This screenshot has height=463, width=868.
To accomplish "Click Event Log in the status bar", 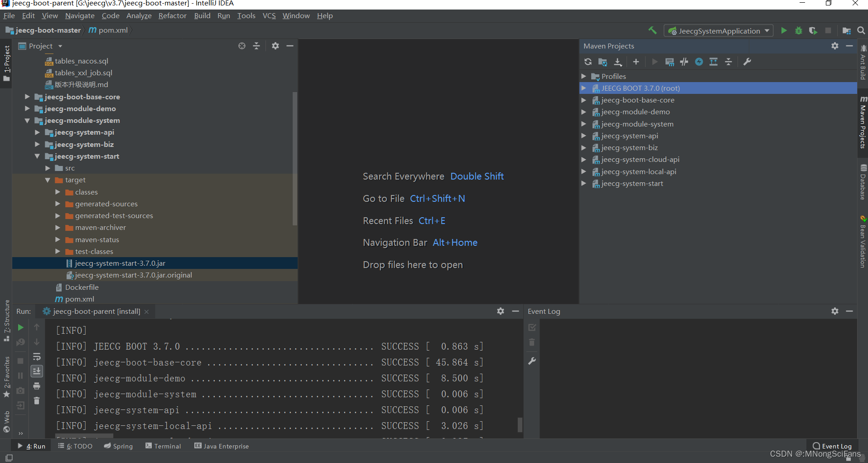I will pos(832,446).
